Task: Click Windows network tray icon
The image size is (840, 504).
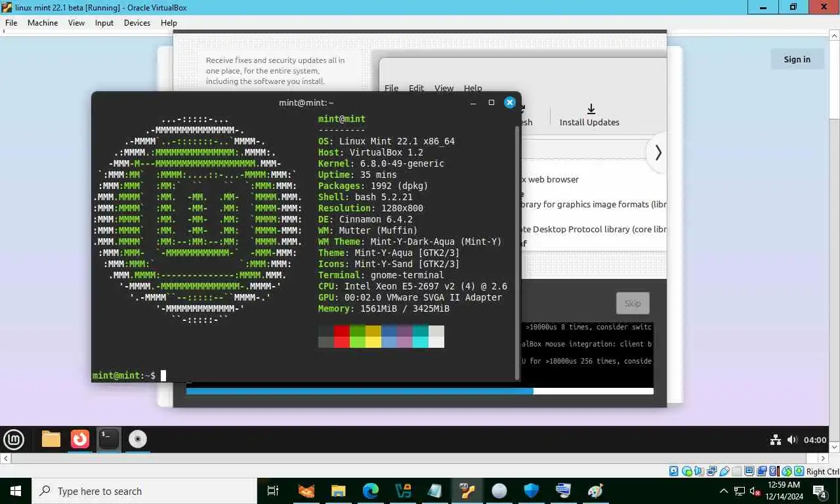Action: [740, 491]
